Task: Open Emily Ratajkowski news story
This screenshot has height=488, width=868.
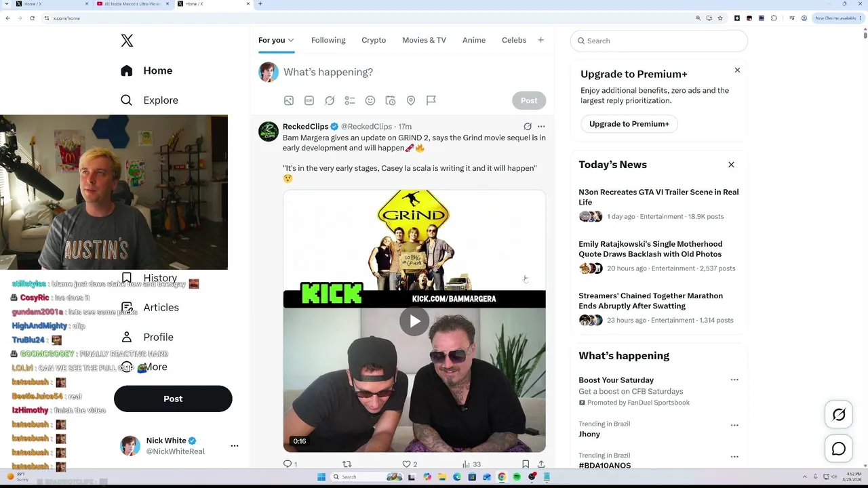Action: point(650,249)
